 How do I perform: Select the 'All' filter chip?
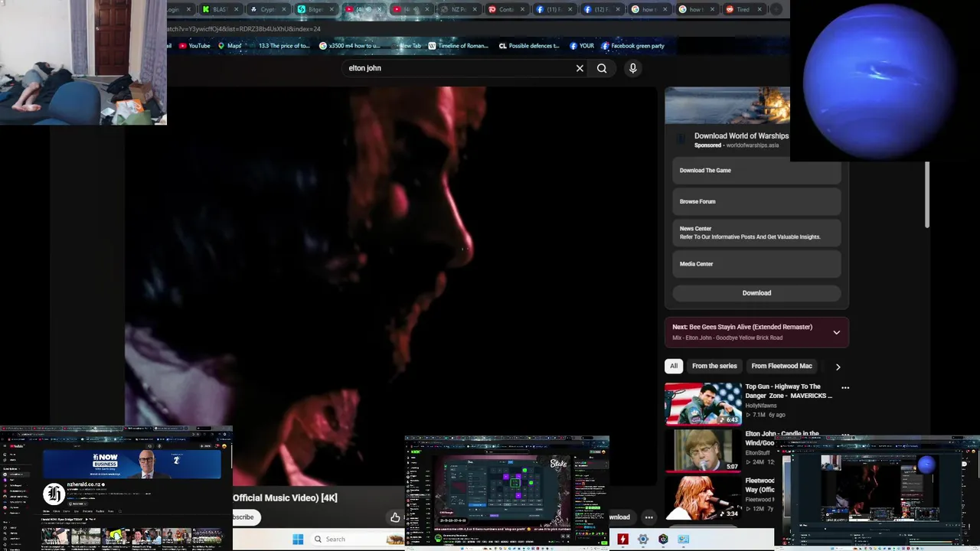[x=674, y=366]
